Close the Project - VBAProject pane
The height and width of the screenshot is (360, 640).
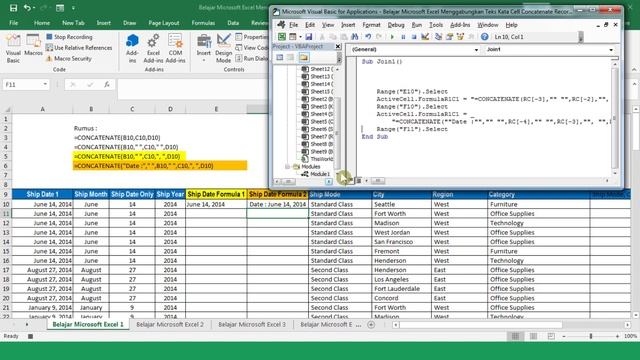(338, 47)
